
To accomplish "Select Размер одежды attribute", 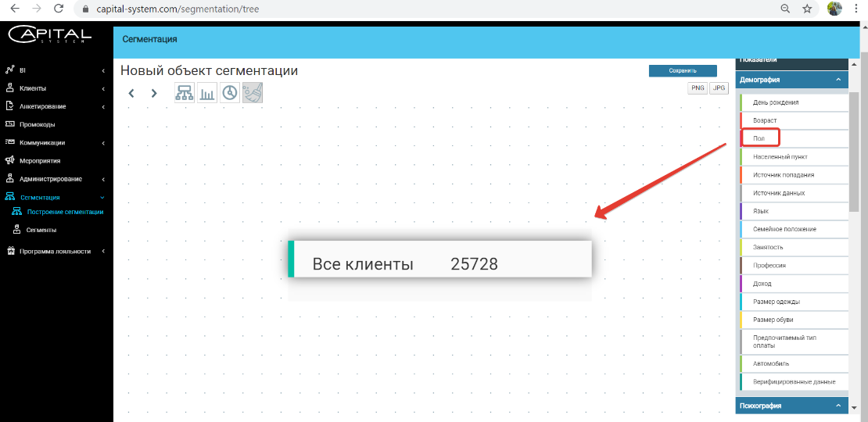I will pos(794,302).
